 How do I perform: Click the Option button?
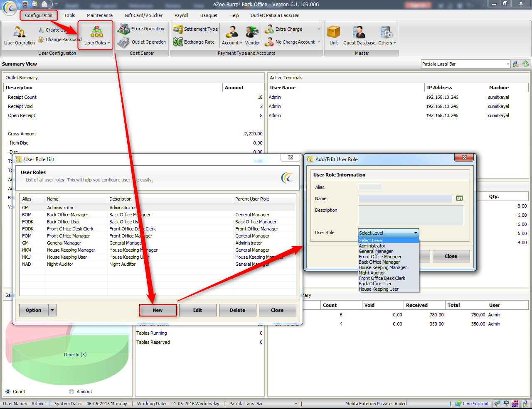[34, 310]
